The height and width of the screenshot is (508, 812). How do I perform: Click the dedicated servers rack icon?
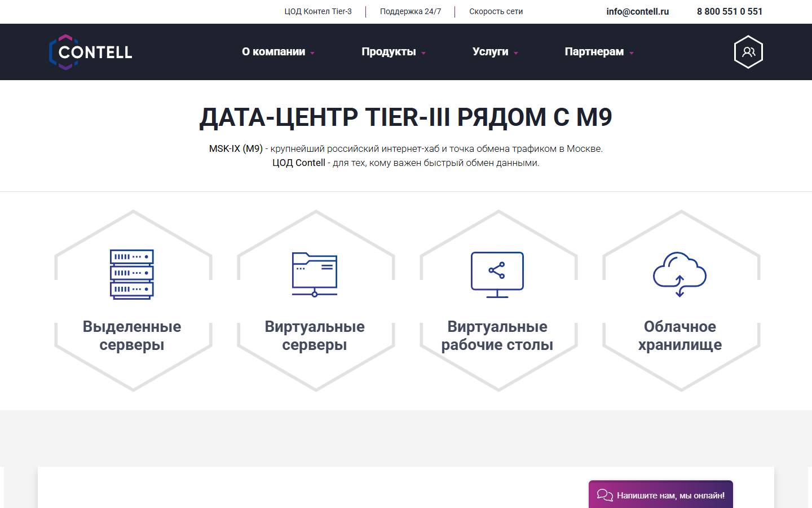(132, 274)
